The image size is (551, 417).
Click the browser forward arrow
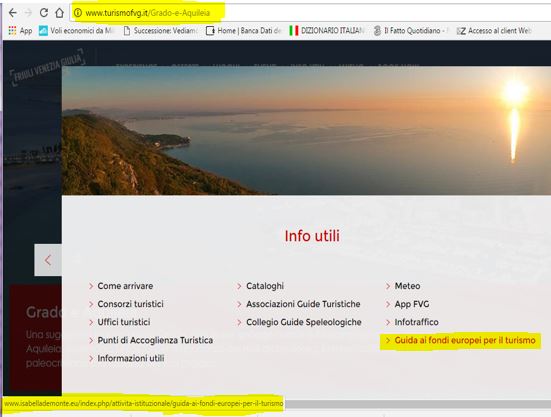[x=28, y=13]
